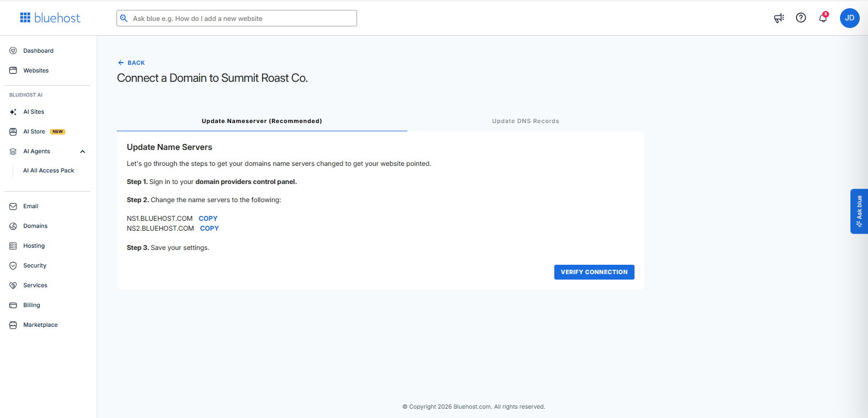Open the notifications bell
This screenshot has height=418, width=868.
(823, 18)
